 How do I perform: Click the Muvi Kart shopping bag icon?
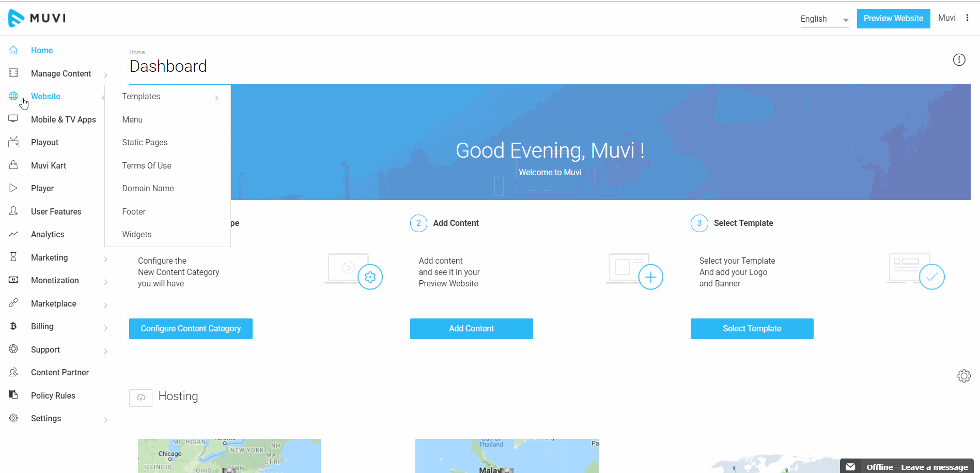click(13, 165)
